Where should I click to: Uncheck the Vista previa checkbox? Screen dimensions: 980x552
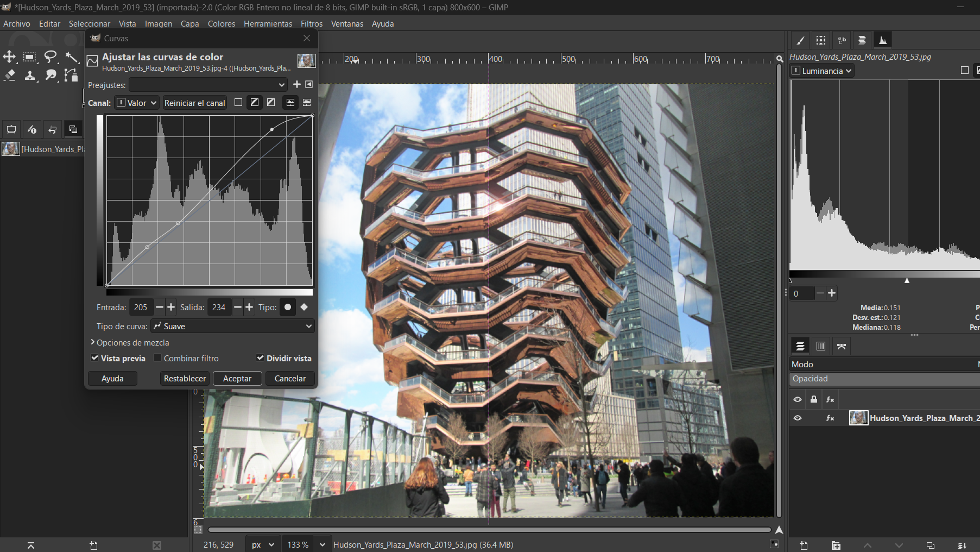coord(95,358)
